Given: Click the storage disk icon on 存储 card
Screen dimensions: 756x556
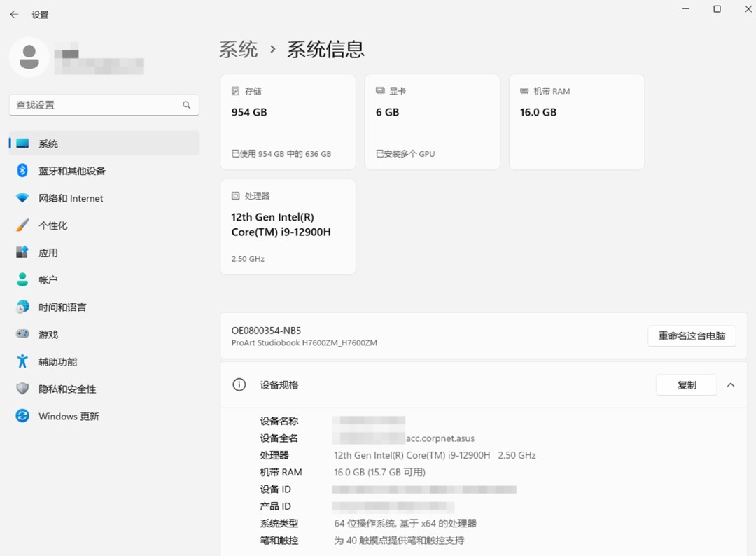Looking at the screenshot, I should pos(236,90).
